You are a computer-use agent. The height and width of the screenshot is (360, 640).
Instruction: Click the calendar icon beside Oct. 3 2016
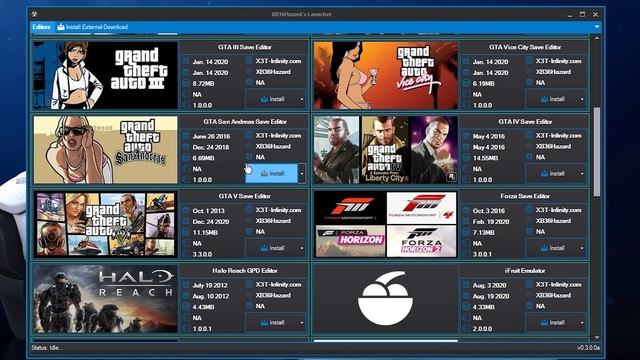click(466, 211)
